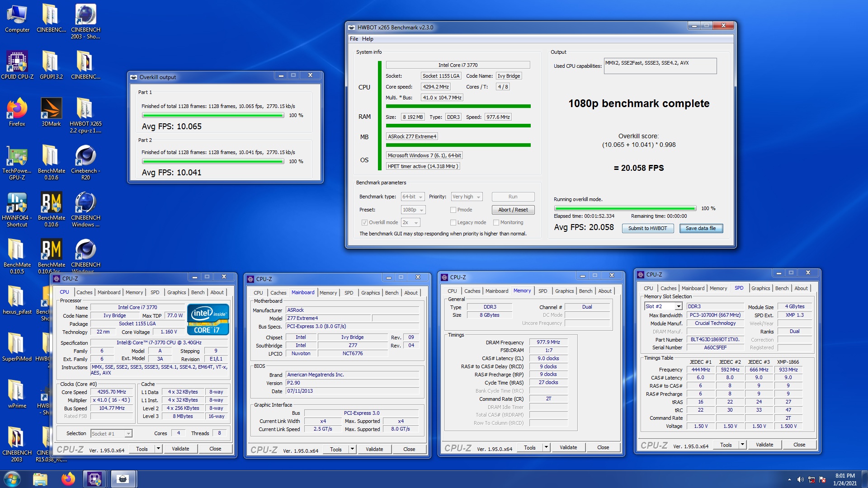This screenshot has height=488, width=868.
Task: Switch to HWBOT x265 taskbar button
Action: (x=123, y=479)
